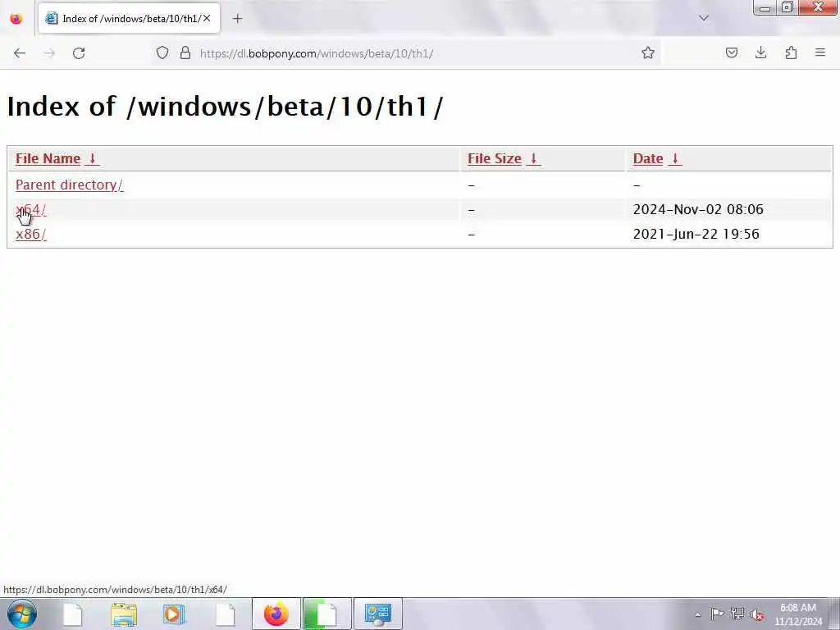Minimize the Firefox window
This screenshot has height=630, width=840.
[765, 8]
